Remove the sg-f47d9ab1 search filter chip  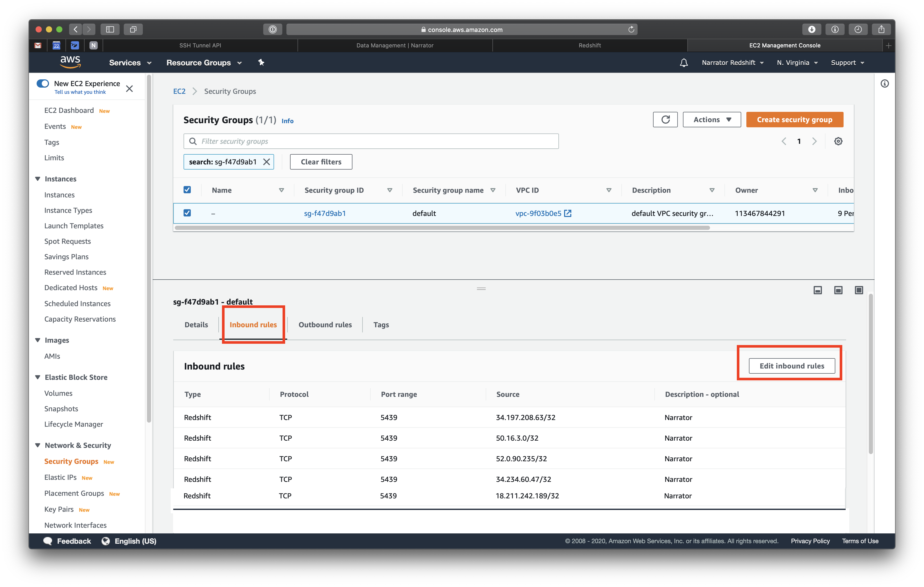[266, 162]
